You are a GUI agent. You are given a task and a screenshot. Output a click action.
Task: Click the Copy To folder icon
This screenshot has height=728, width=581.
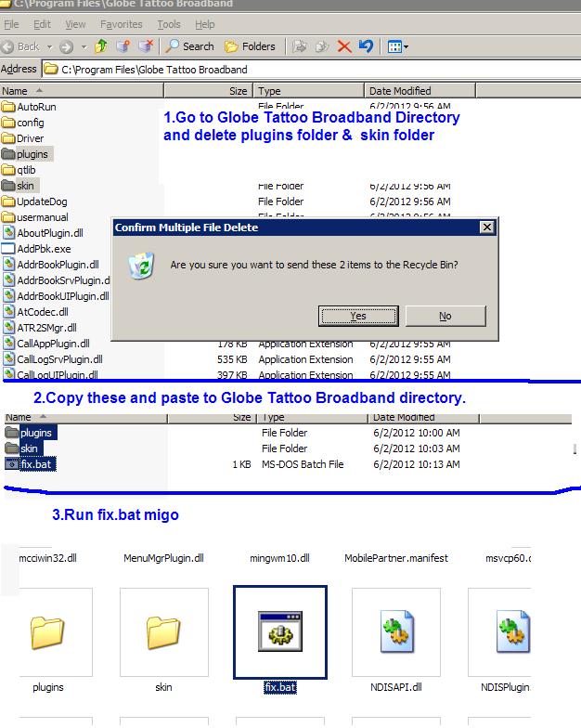(x=322, y=46)
